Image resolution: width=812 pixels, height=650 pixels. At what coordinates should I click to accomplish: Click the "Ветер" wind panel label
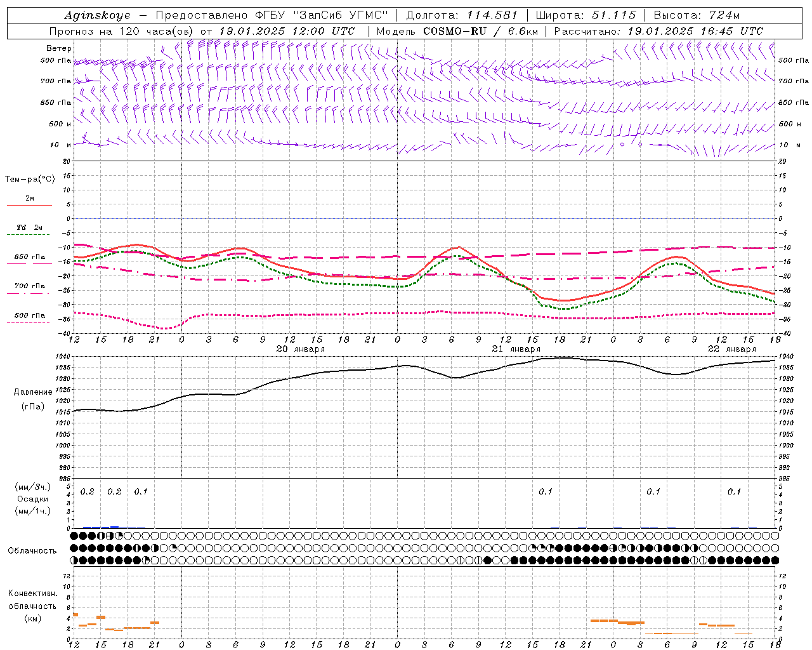59,48
